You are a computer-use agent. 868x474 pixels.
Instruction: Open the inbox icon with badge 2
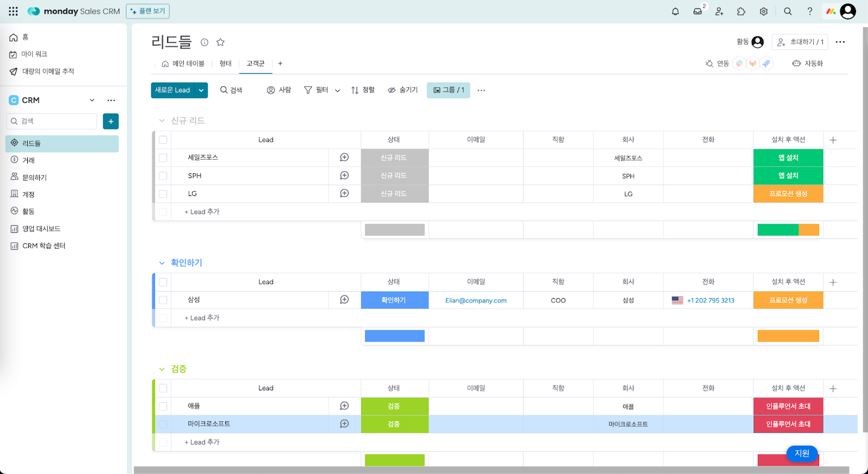pyautogui.click(x=698, y=11)
